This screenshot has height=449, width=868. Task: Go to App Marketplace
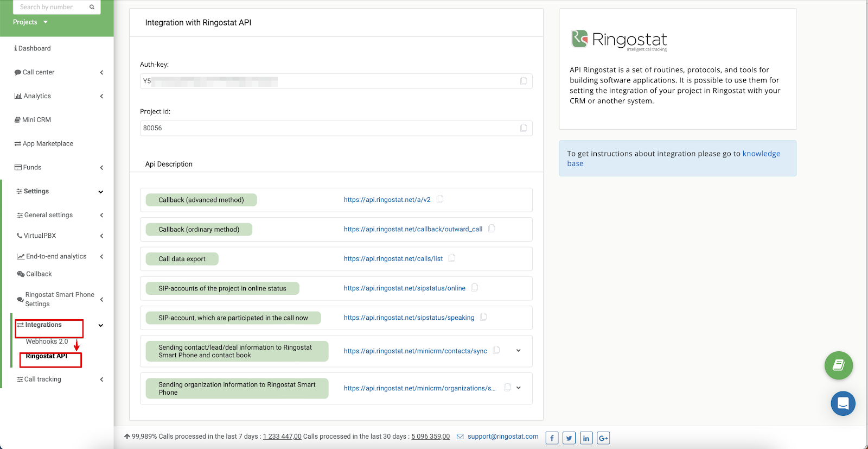point(44,144)
